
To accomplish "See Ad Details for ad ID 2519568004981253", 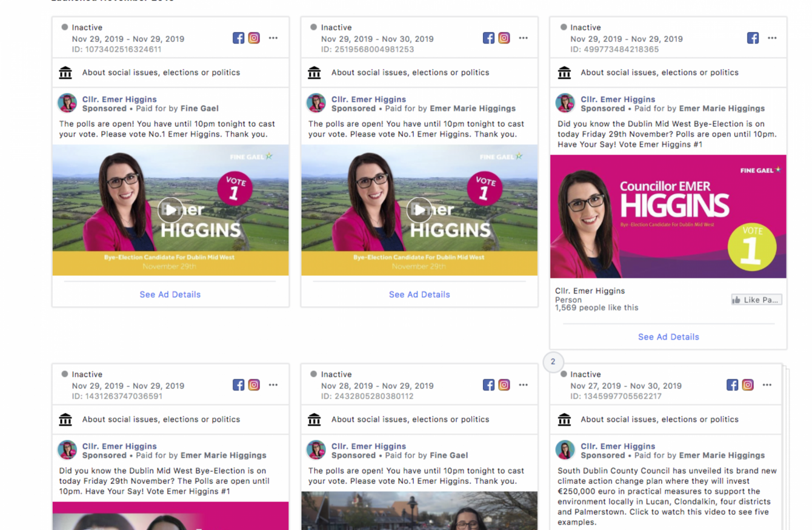I will [419, 294].
